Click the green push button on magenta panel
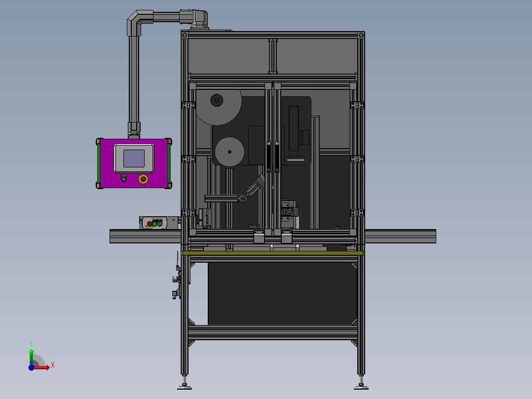Screen dimensions: 532x399 click(x=123, y=178)
